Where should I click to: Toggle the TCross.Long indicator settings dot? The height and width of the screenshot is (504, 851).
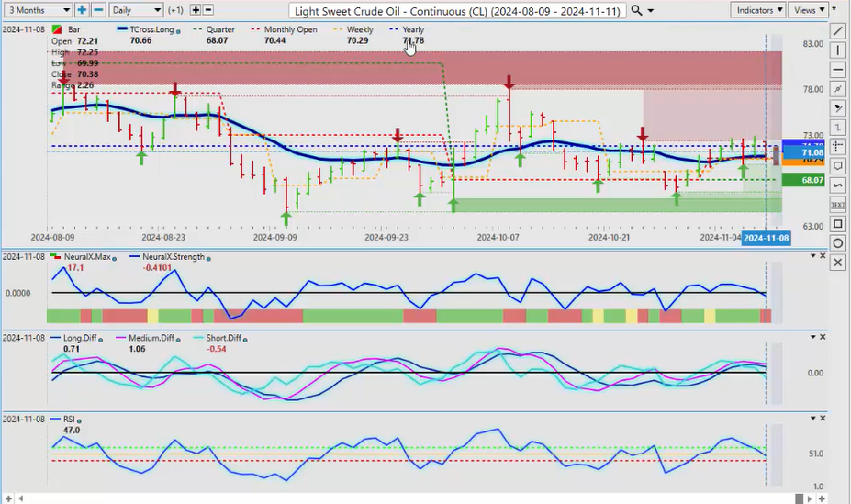coord(177,30)
